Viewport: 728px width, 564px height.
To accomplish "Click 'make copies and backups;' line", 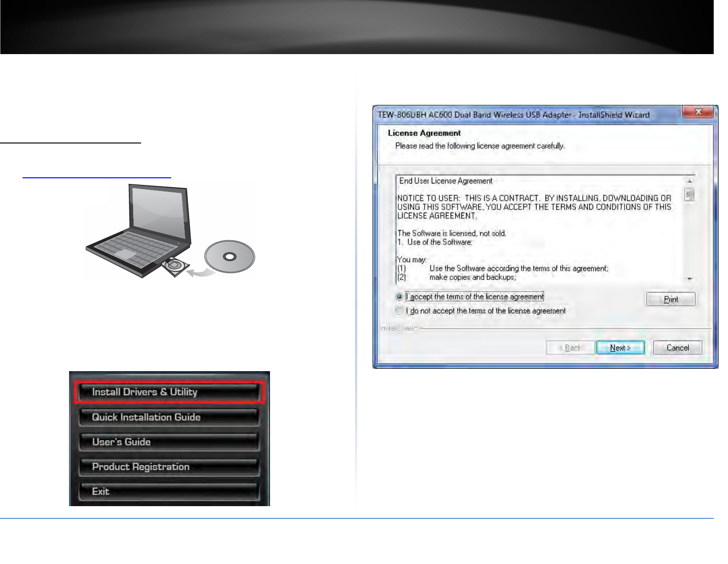I will point(473,278).
